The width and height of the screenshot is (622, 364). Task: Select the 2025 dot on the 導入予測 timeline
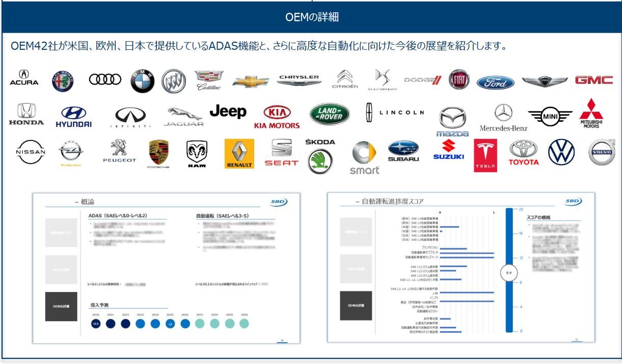[x=170, y=323]
